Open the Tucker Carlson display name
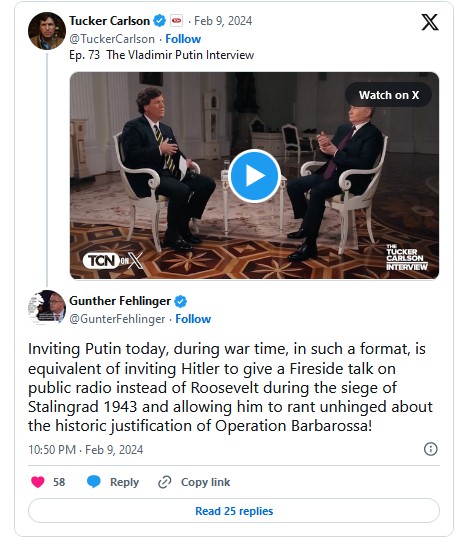Screen dimensions: 472x544 [x=109, y=21]
